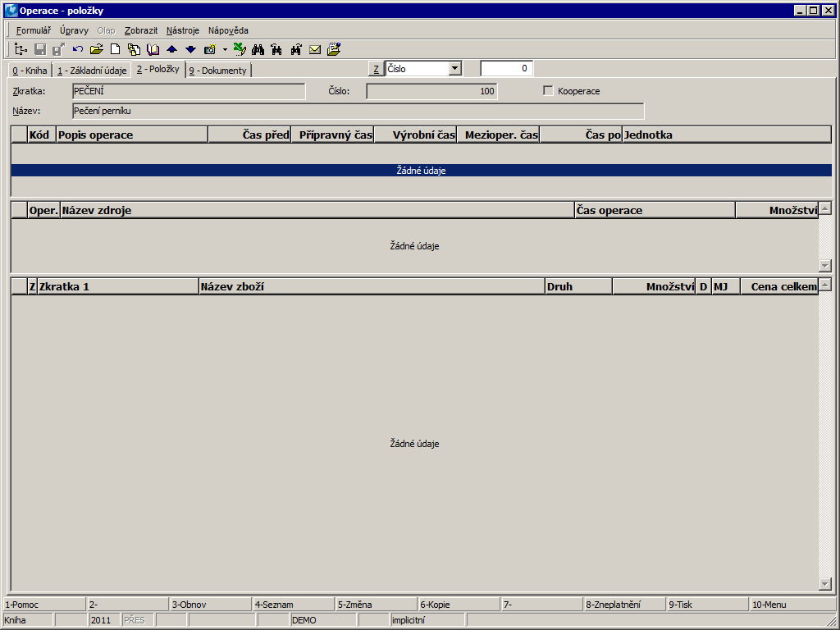This screenshot has height=630, width=840.
Task: Click the blue up arrow icon
Action: tap(172, 49)
